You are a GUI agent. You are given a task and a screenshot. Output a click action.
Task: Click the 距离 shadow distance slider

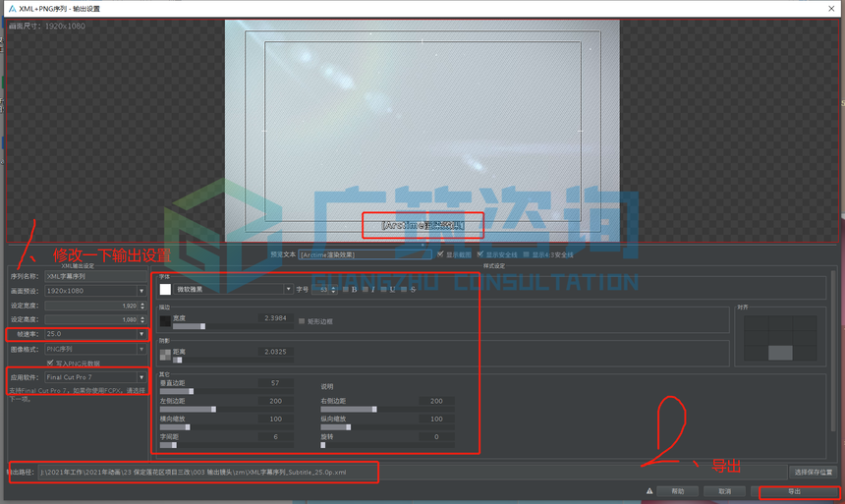(233, 361)
